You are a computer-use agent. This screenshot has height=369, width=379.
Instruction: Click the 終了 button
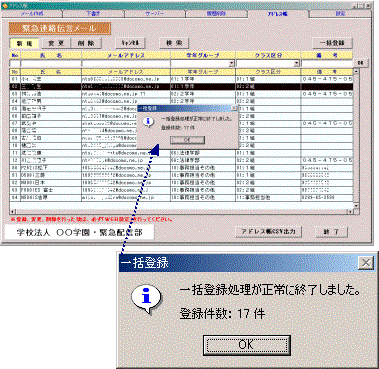point(331,232)
